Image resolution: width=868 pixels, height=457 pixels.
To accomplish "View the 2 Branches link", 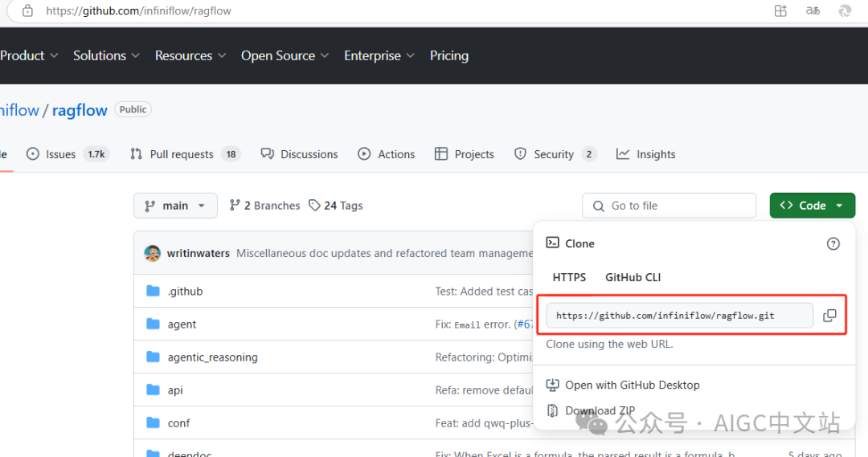I will pyautogui.click(x=264, y=206).
